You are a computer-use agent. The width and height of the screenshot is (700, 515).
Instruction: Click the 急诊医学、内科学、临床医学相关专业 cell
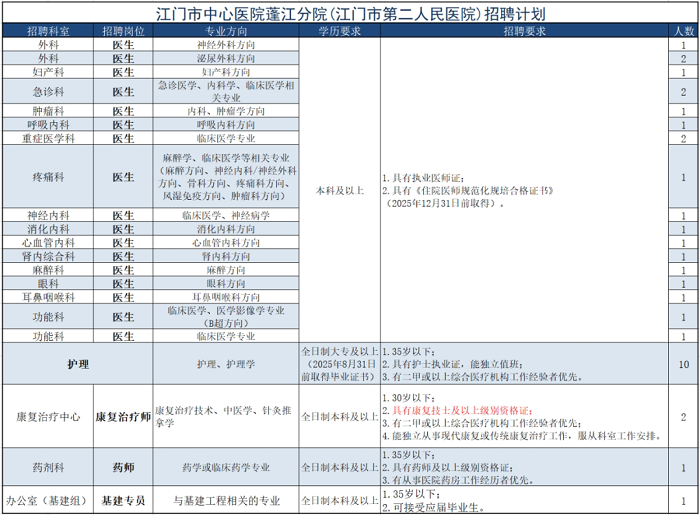(226, 91)
